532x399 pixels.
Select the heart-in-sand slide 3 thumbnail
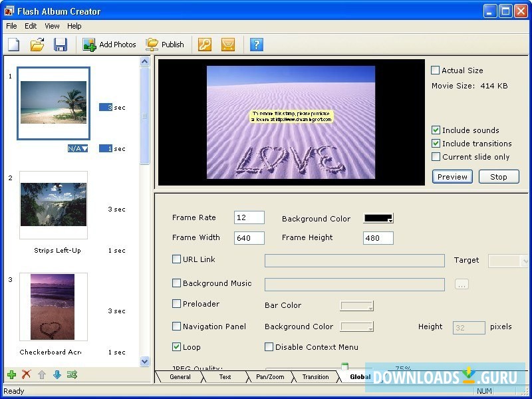coord(53,307)
